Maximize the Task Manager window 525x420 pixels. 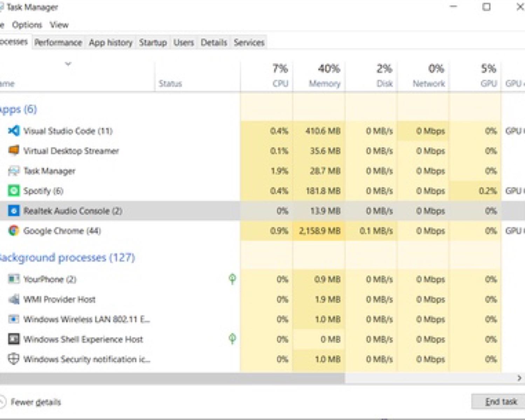pos(486,7)
